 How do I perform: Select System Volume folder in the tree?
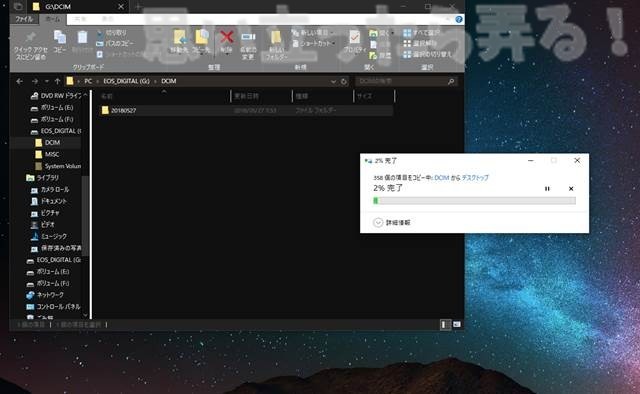(58, 166)
